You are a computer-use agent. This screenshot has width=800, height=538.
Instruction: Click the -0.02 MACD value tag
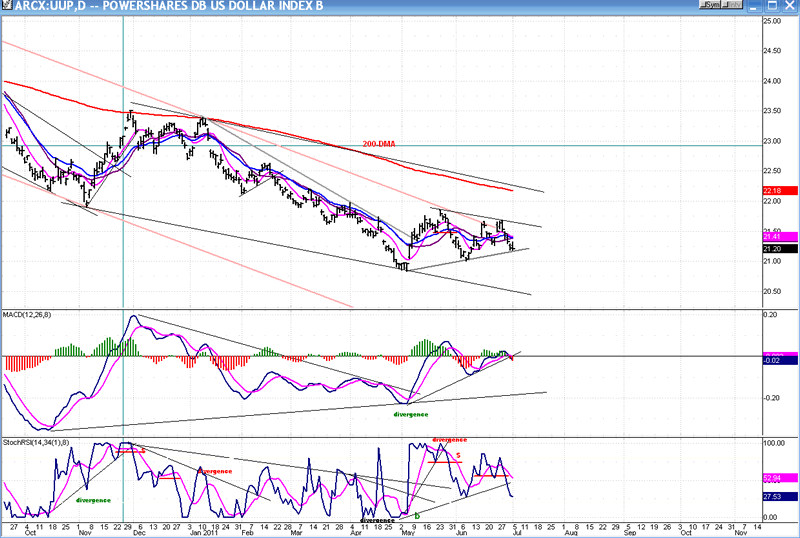click(776, 360)
